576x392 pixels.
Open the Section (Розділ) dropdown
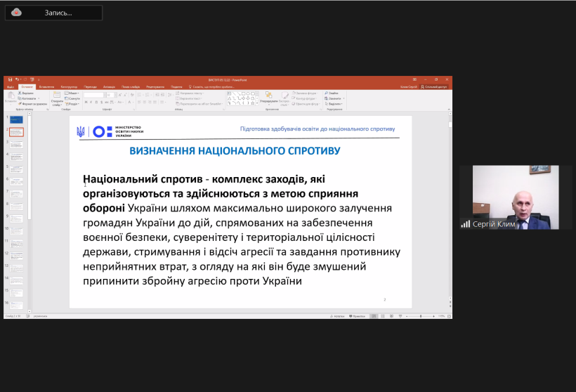click(72, 104)
